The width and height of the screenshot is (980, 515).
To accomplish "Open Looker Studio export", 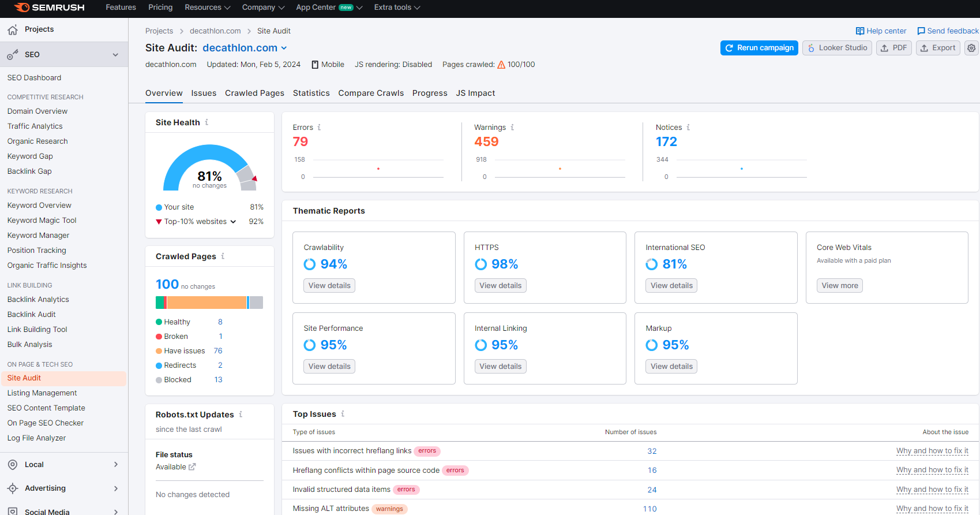I will 837,48.
